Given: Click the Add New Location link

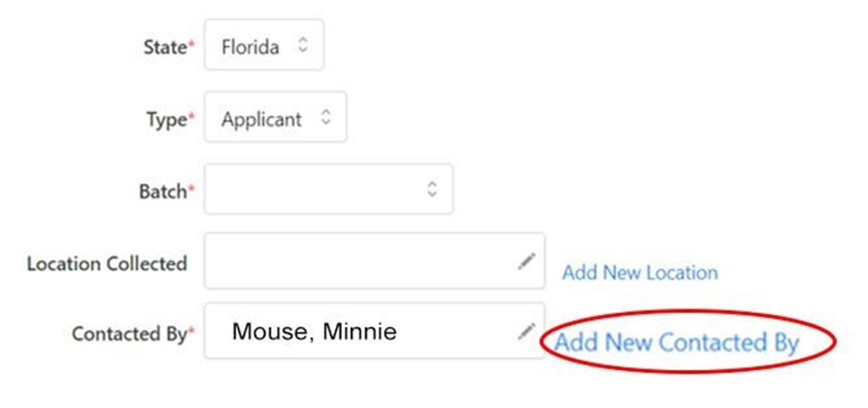Looking at the screenshot, I should (639, 273).
